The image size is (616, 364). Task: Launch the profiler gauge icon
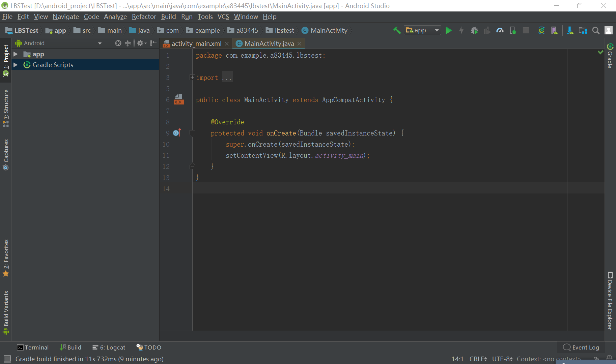[500, 30]
